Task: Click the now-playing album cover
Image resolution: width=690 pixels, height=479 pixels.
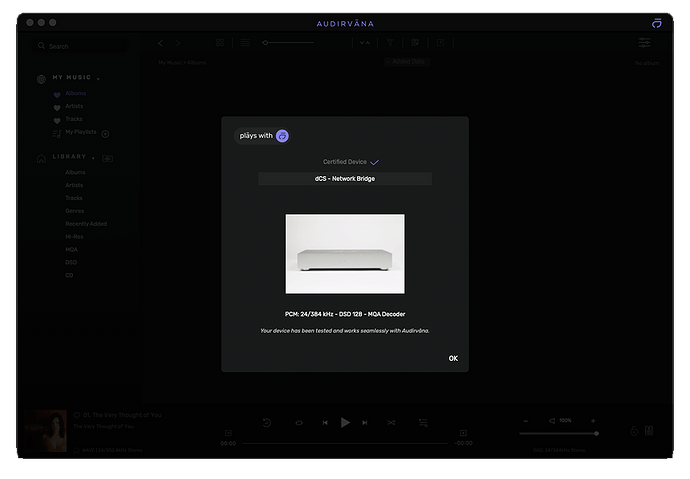Action: tap(45, 431)
